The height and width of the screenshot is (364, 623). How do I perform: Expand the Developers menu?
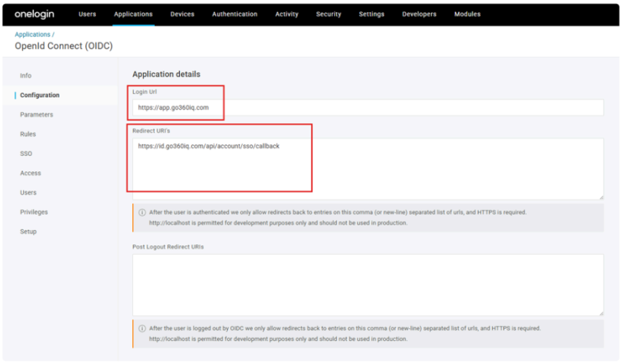pos(419,14)
